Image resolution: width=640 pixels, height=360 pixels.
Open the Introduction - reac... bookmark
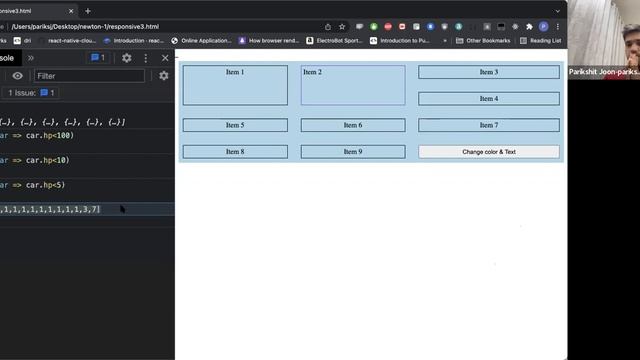(x=134, y=40)
